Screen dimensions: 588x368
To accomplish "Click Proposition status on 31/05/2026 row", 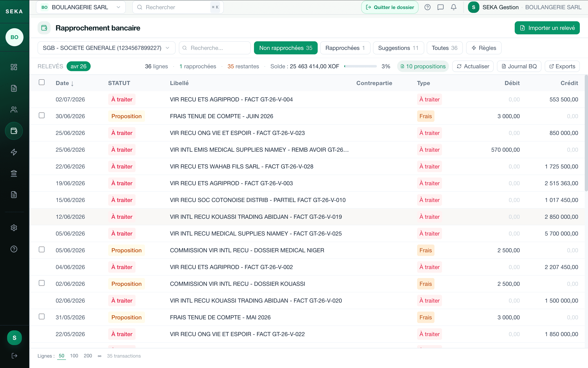I will point(126,317).
